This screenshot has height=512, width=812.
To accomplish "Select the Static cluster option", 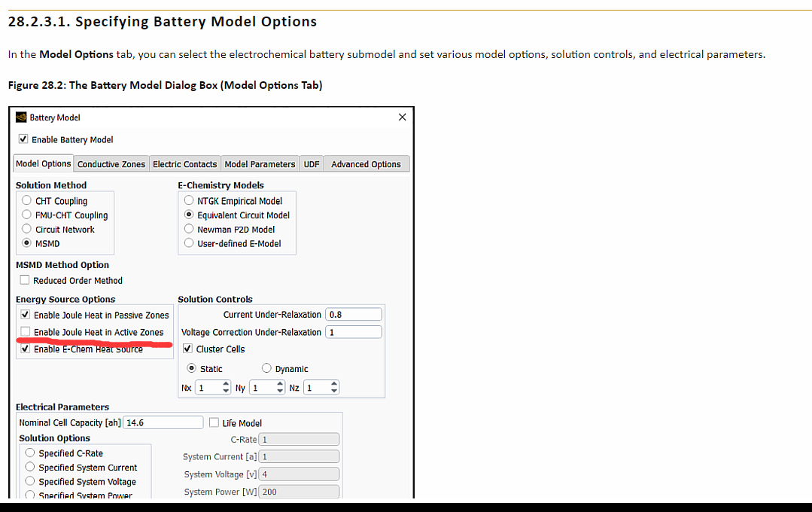I will (x=192, y=368).
